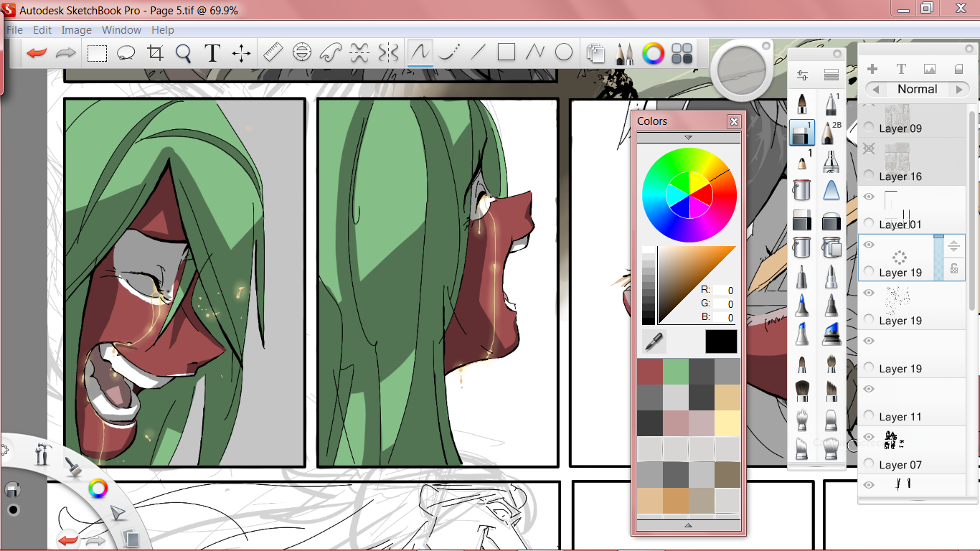The height and width of the screenshot is (551, 980).
Task: Click the B value field
Action: coord(723,317)
